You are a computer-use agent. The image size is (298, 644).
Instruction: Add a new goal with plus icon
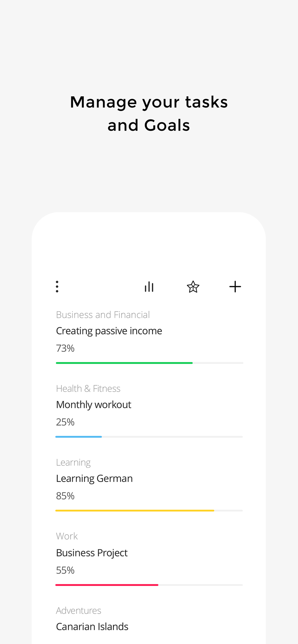click(235, 287)
